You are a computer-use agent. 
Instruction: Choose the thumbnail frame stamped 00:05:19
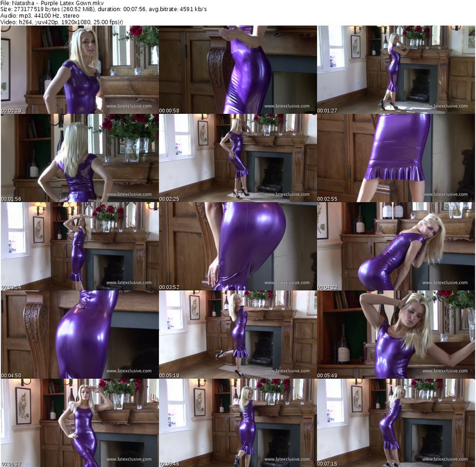238,334
